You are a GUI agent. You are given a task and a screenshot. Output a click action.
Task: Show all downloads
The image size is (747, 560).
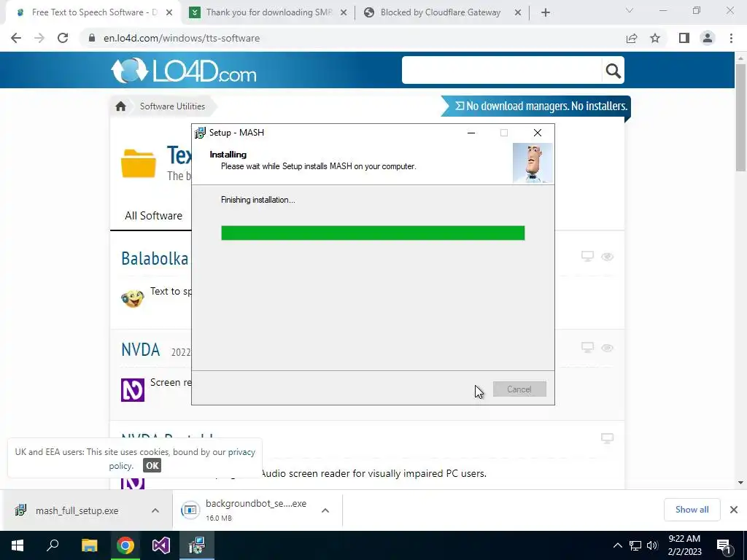[692, 510]
